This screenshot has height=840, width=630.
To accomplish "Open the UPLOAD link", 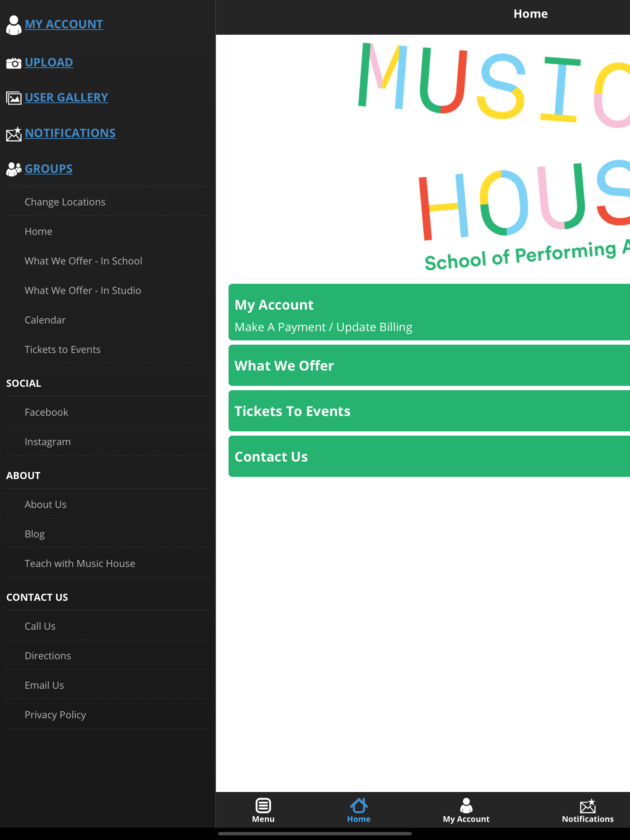I will [49, 62].
